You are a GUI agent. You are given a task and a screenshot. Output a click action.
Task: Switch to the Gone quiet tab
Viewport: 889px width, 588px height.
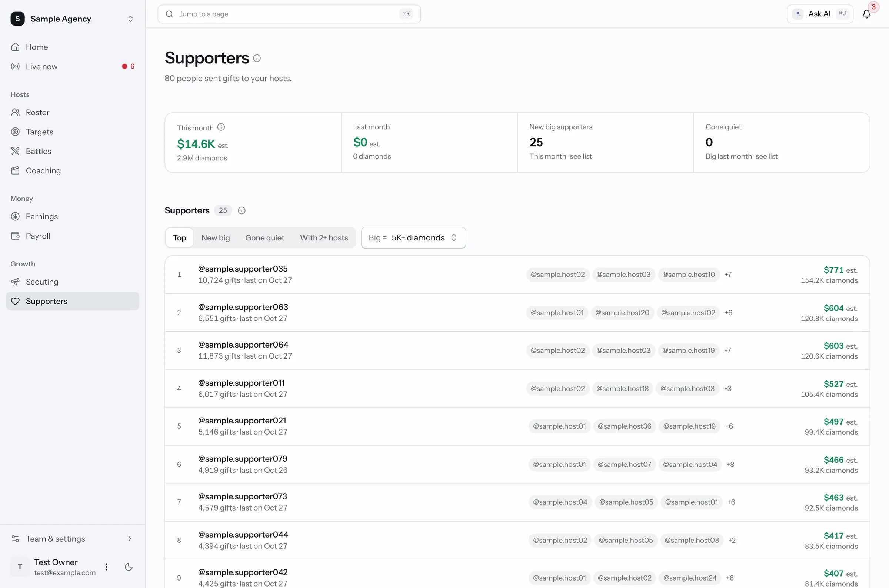264,238
